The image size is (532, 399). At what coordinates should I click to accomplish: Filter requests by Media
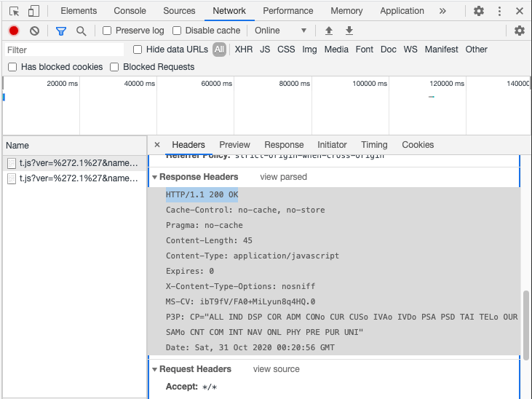pyautogui.click(x=336, y=50)
